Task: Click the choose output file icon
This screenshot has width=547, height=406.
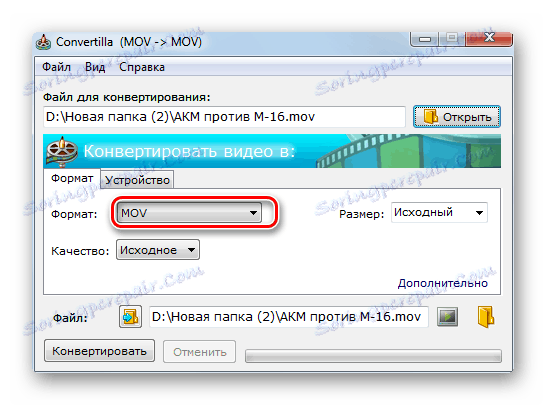Action: (130, 317)
